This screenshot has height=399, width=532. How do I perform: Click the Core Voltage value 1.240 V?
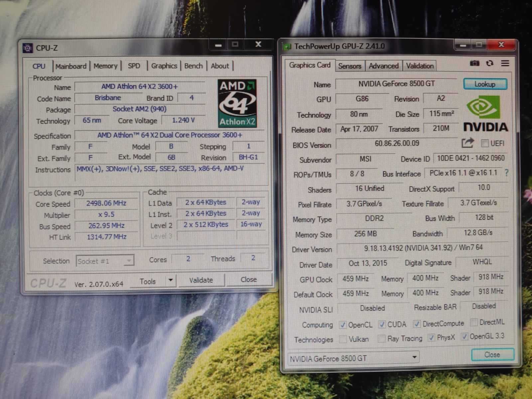pyautogui.click(x=183, y=120)
